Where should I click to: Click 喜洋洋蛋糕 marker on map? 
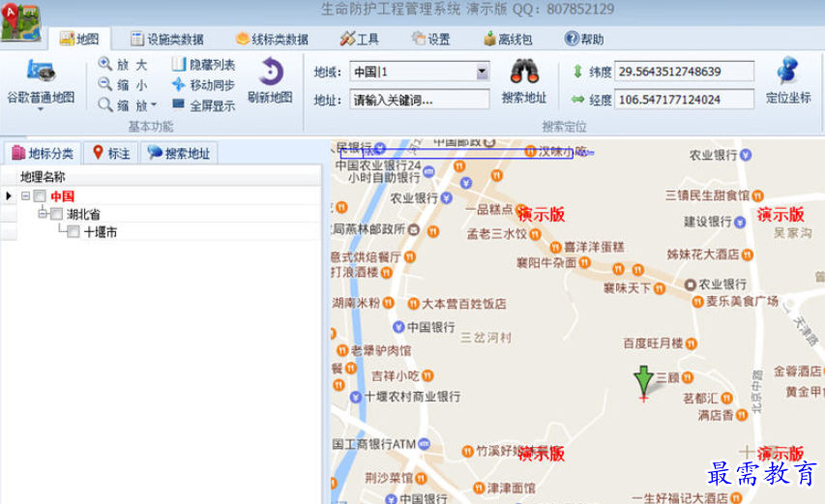click(x=555, y=247)
